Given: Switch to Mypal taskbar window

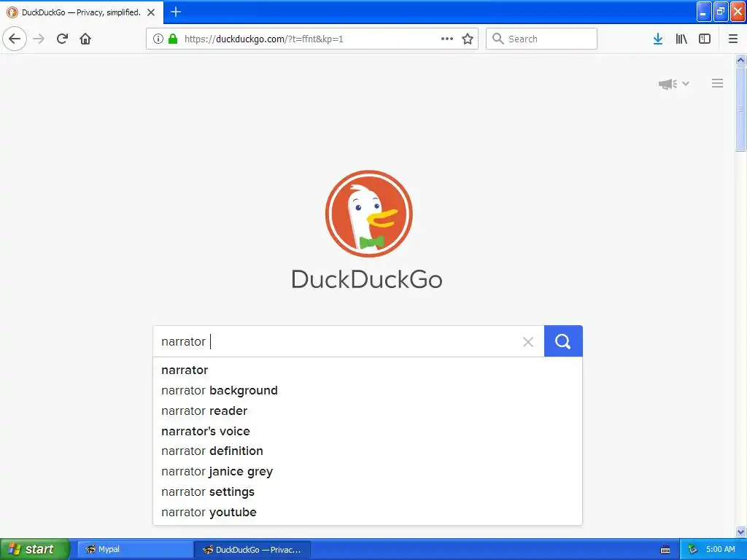Looking at the screenshot, I should tap(135, 549).
